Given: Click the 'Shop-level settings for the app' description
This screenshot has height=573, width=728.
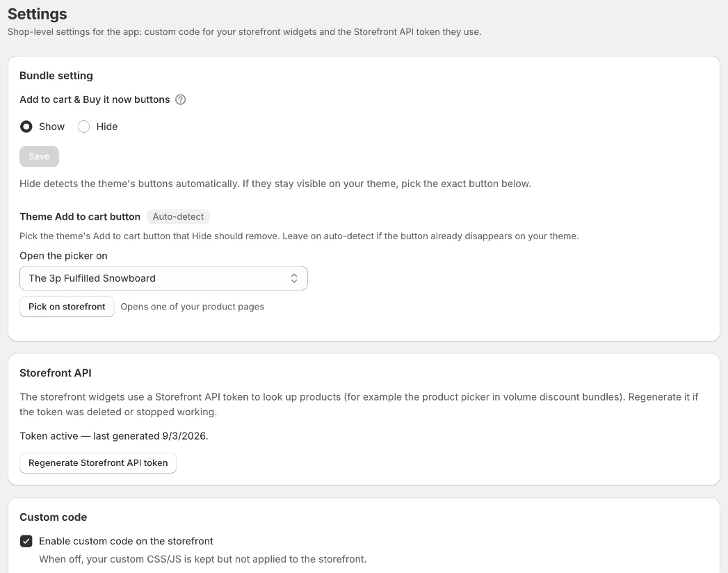Looking at the screenshot, I should pos(244,31).
